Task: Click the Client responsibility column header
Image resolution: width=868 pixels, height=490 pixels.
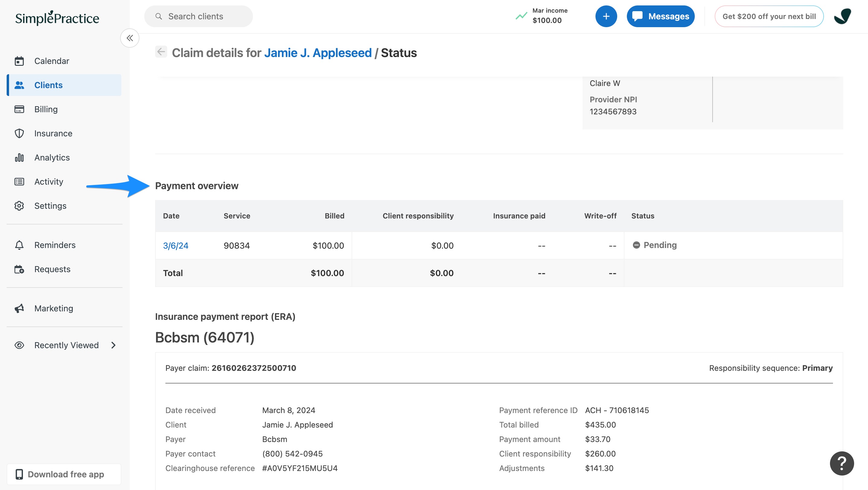Action: pyautogui.click(x=418, y=216)
